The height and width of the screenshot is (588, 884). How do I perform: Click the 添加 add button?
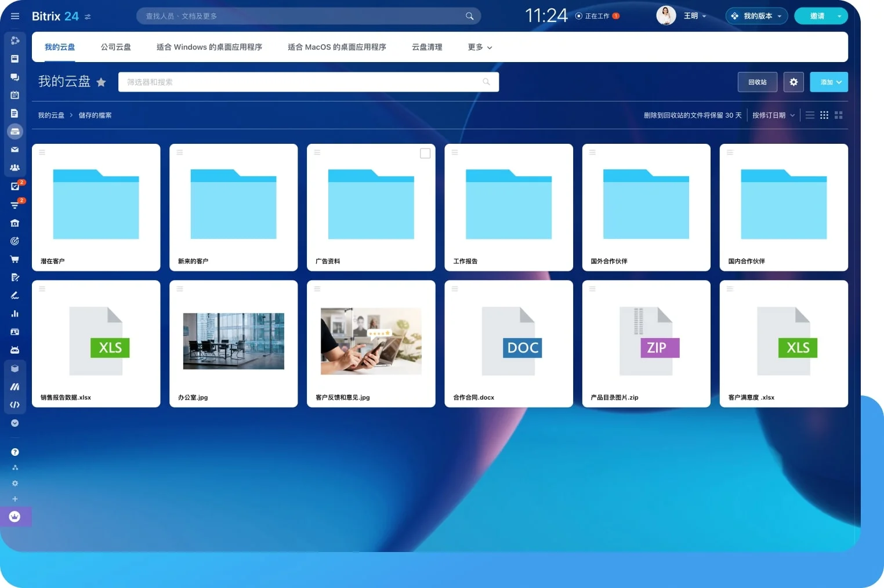(828, 82)
